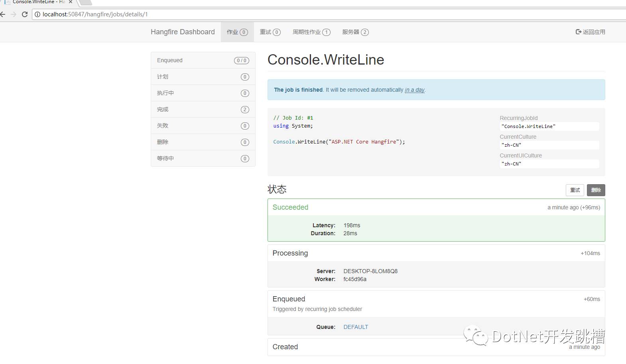The width and height of the screenshot is (626, 364).
Task: Select 等待中 awaiting in the sidebar
Action: (x=203, y=158)
